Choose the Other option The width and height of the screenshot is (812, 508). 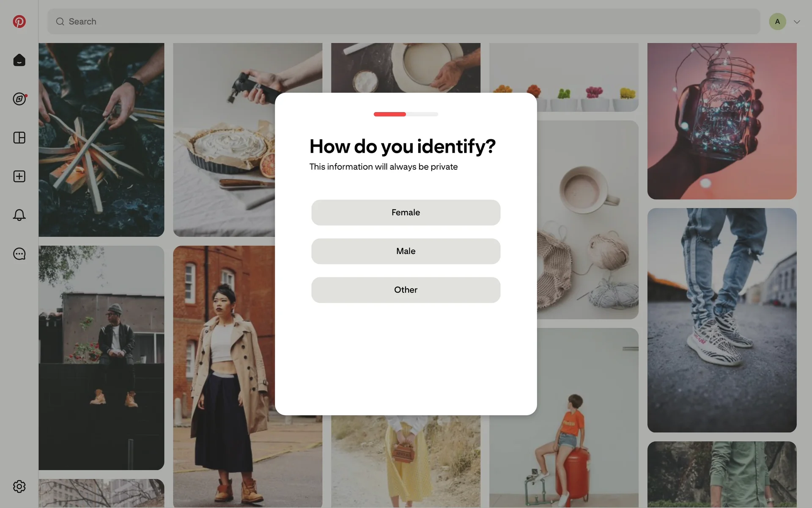tap(406, 290)
